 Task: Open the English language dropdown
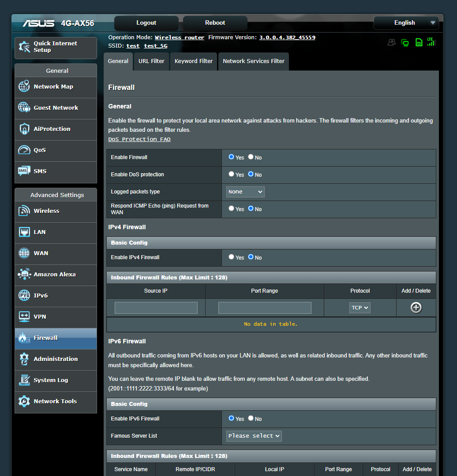[406, 23]
